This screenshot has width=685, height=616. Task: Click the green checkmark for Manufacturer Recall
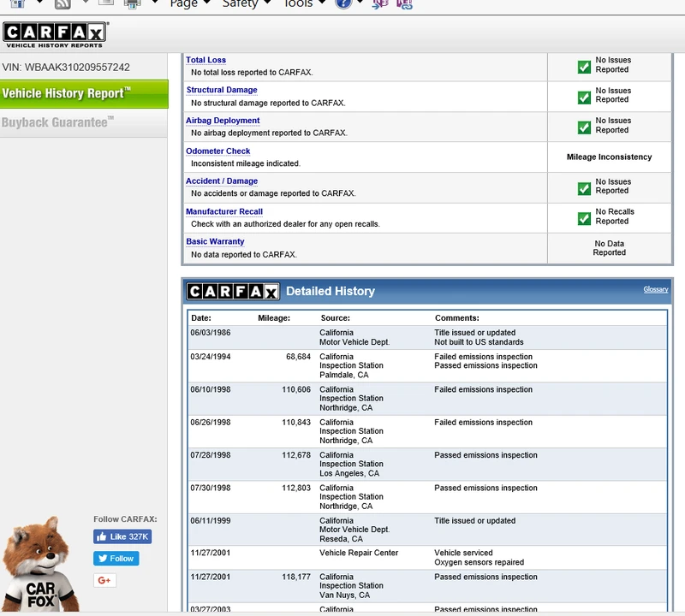click(584, 218)
